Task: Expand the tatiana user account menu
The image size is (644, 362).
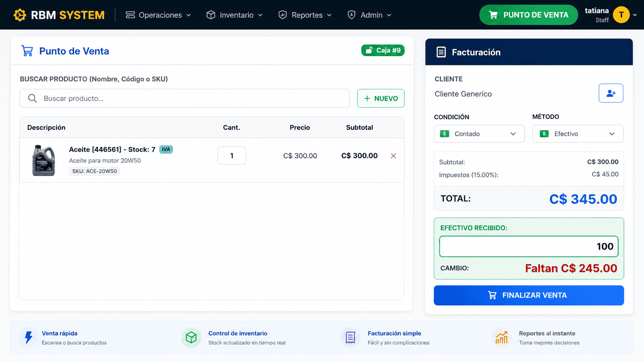Action: coord(610,15)
